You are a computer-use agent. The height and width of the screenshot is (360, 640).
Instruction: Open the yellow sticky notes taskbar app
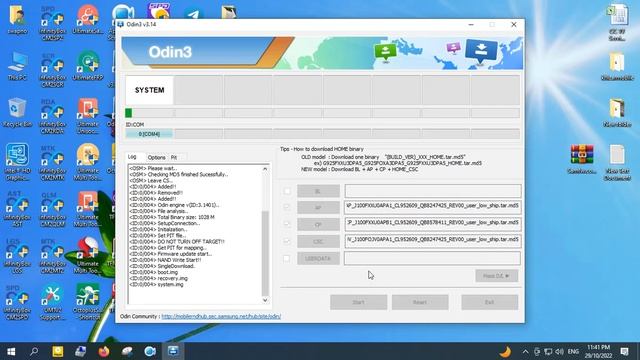pos(58,351)
